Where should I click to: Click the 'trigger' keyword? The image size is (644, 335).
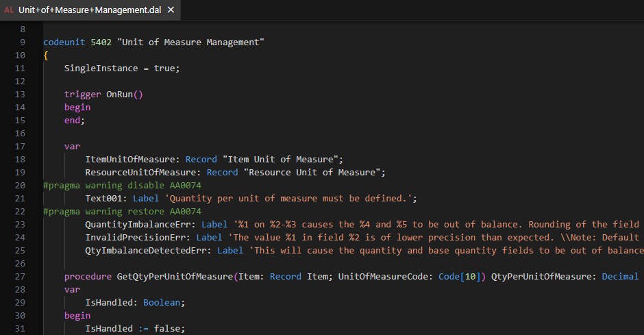(x=82, y=95)
